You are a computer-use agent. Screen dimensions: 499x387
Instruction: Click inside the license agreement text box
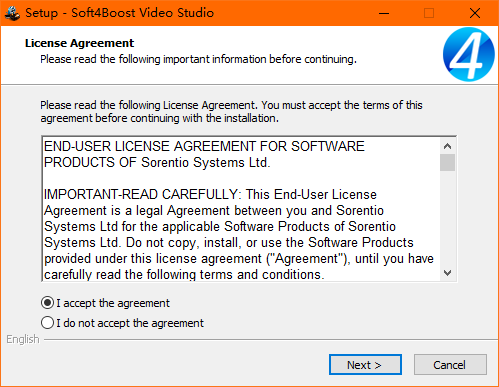241,209
